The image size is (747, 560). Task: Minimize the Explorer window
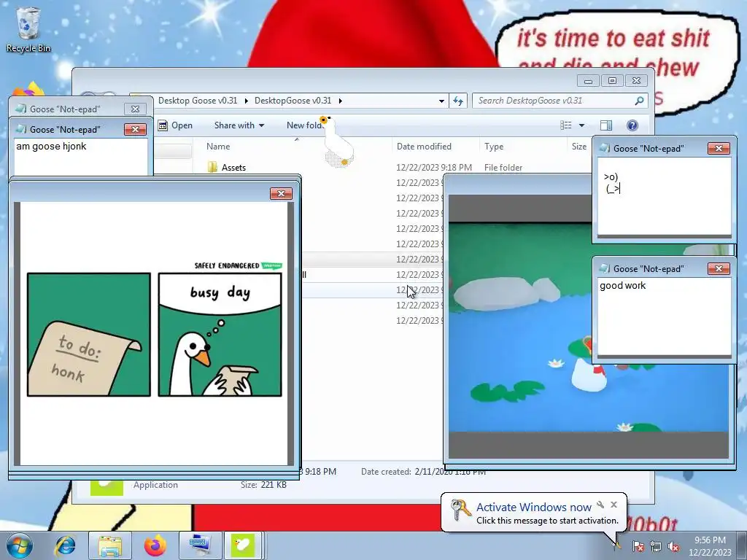[x=588, y=80]
